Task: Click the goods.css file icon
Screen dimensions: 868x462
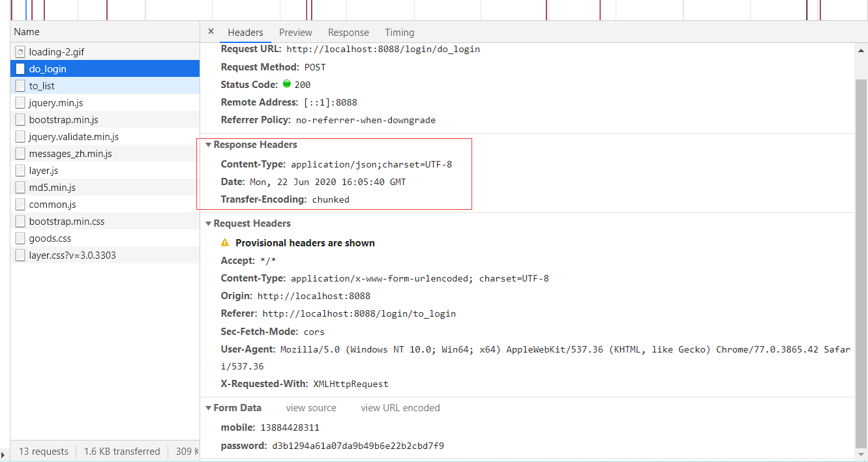Action: (20, 238)
